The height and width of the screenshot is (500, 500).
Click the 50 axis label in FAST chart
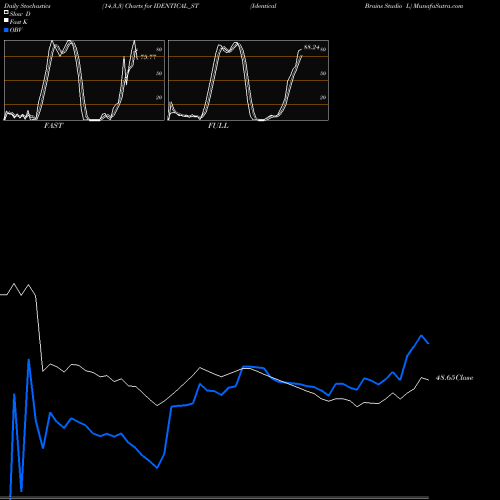click(159, 73)
